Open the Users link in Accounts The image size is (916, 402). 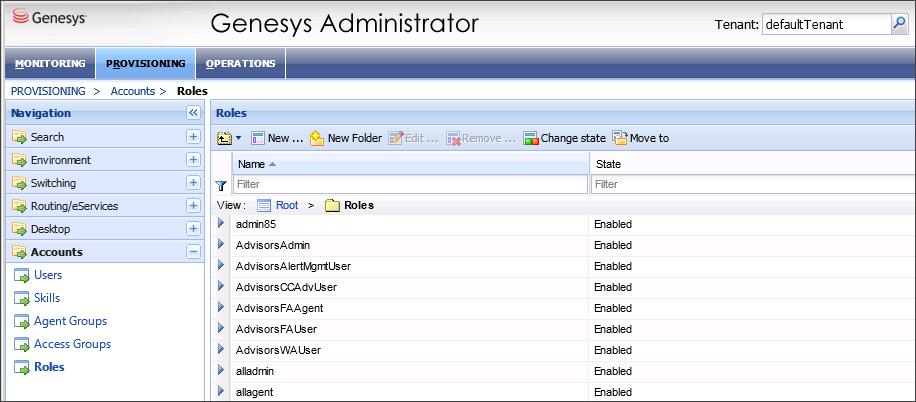(48, 275)
